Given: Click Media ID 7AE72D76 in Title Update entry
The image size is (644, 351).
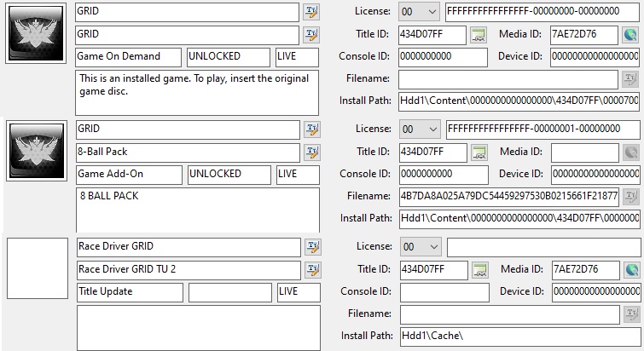Looking at the screenshot, I should [586, 270].
